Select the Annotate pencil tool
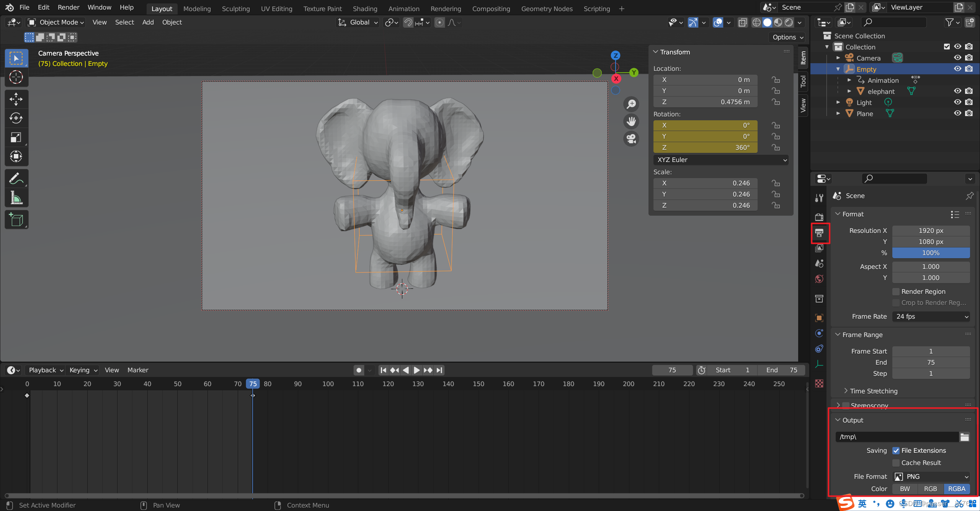Image resolution: width=980 pixels, height=511 pixels. (16, 179)
